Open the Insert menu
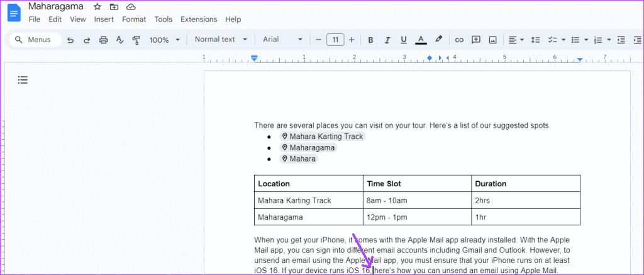The width and height of the screenshot is (644, 275). pyautogui.click(x=104, y=20)
